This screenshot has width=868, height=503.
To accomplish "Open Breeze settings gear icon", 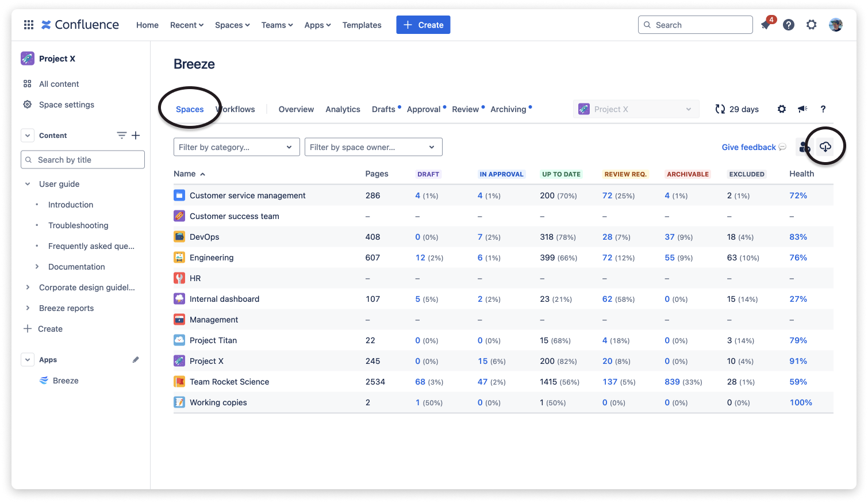I will click(782, 109).
